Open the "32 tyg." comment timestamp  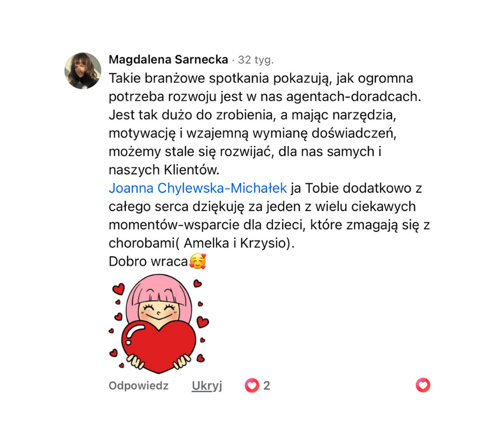coord(256,60)
